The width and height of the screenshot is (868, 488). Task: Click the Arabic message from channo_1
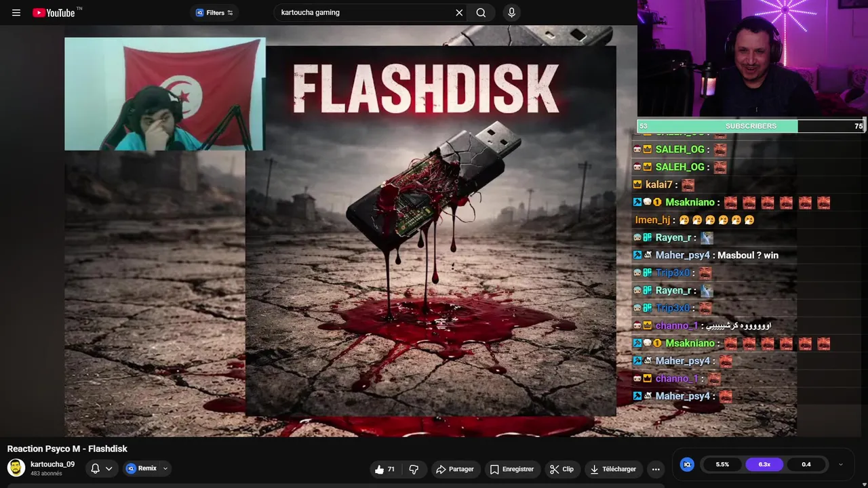click(x=738, y=325)
